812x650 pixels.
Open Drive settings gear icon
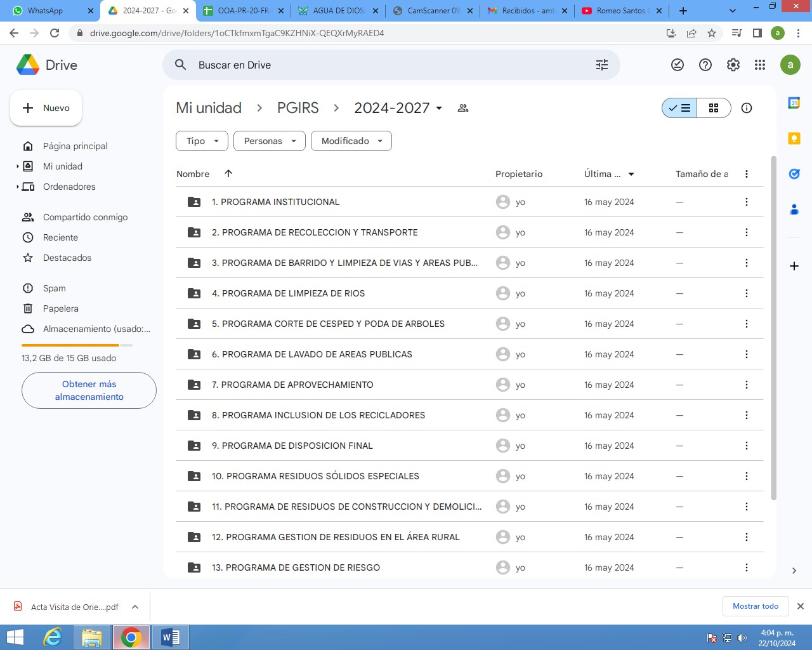tap(733, 65)
